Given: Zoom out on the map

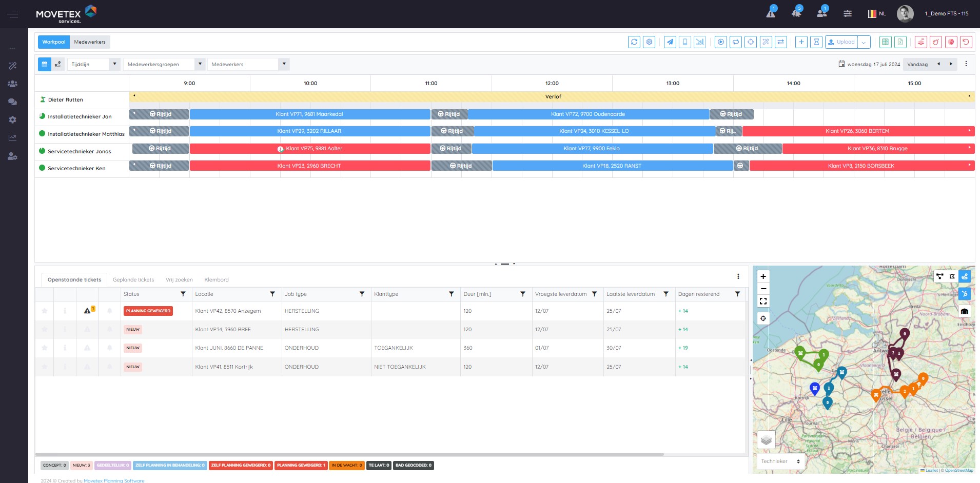Looking at the screenshot, I should [x=763, y=289].
